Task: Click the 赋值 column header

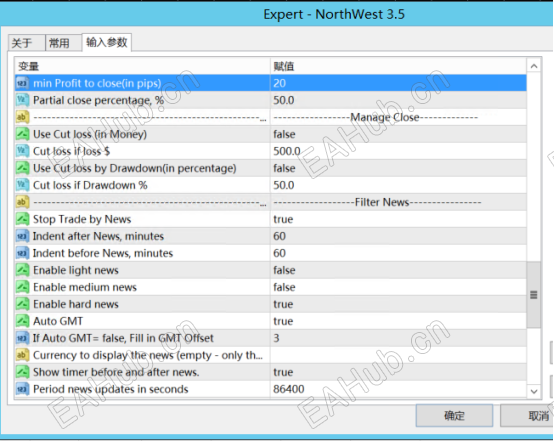Action: 399,66
